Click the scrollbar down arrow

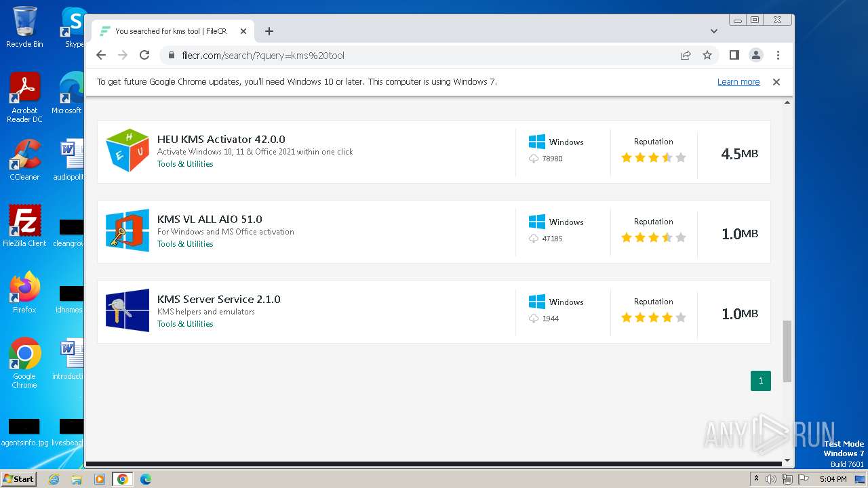pyautogui.click(x=787, y=460)
